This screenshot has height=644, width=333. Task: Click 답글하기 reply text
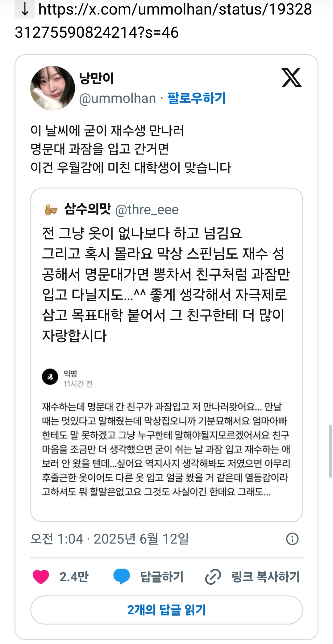[x=162, y=577]
